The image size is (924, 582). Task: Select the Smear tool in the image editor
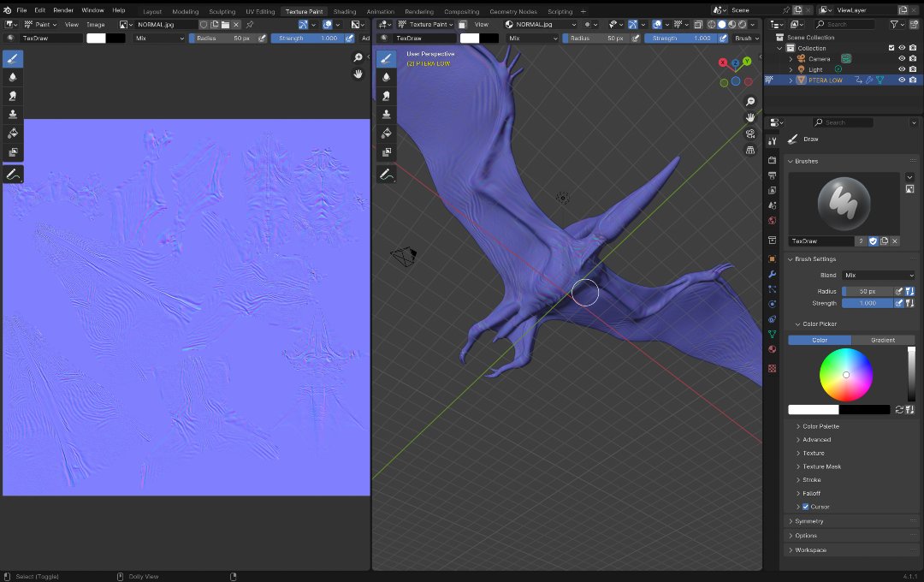coord(13,96)
